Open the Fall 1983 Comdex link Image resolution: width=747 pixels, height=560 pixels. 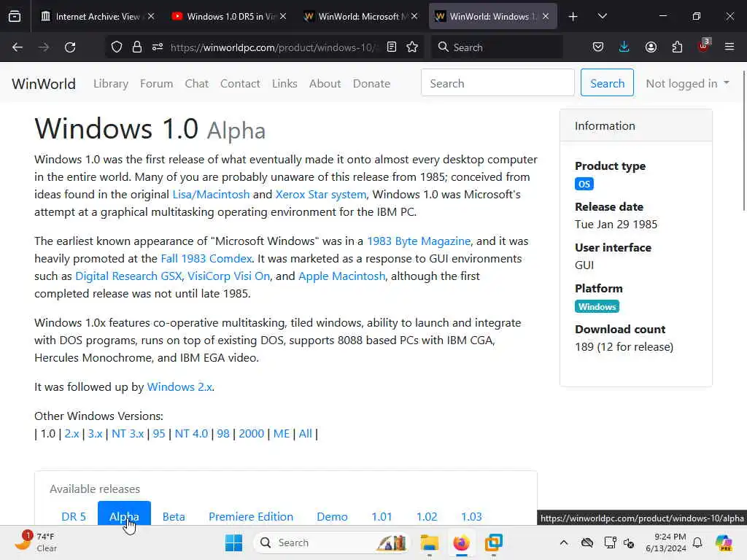(206, 259)
